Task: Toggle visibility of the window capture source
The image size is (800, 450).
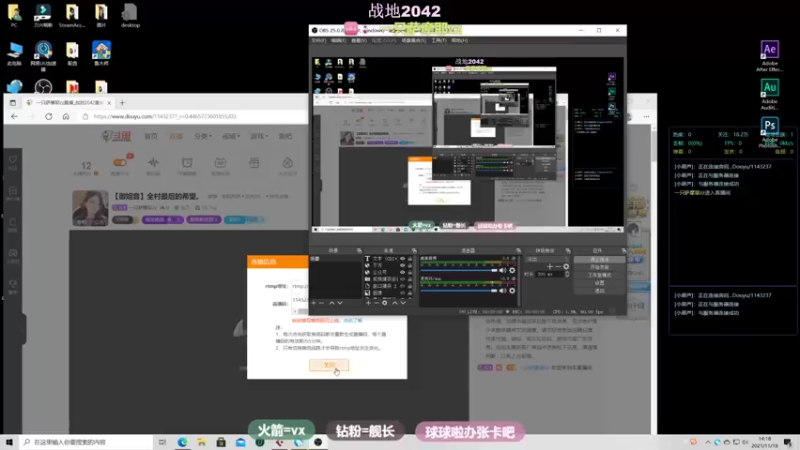Action: pyautogui.click(x=403, y=286)
